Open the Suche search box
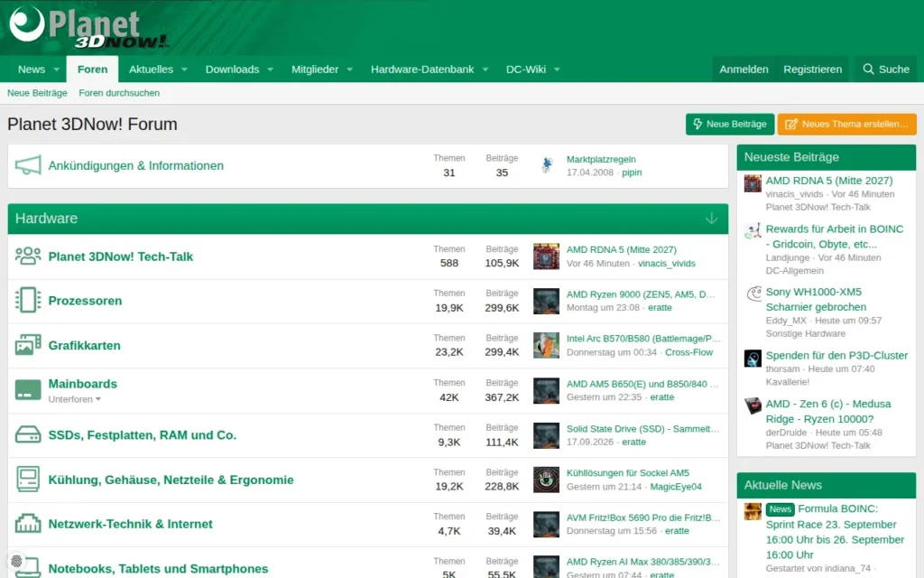Image resolution: width=924 pixels, height=578 pixels. pyautogui.click(x=886, y=70)
